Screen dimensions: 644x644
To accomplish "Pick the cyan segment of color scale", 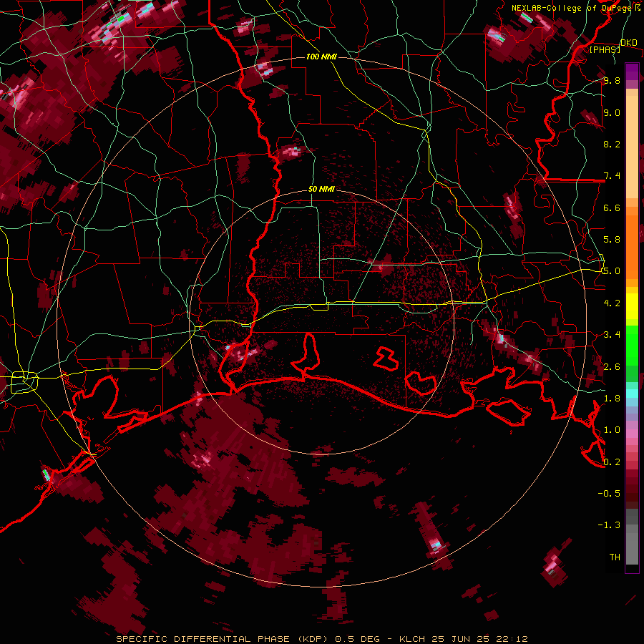I will pos(632,393).
